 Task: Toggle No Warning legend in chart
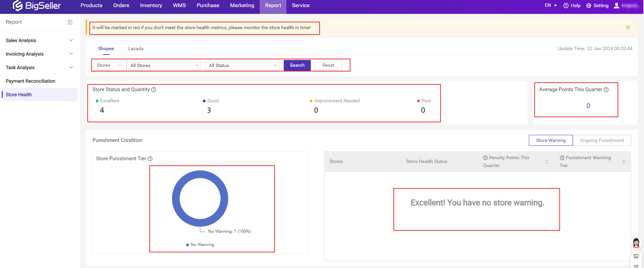point(200,245)
